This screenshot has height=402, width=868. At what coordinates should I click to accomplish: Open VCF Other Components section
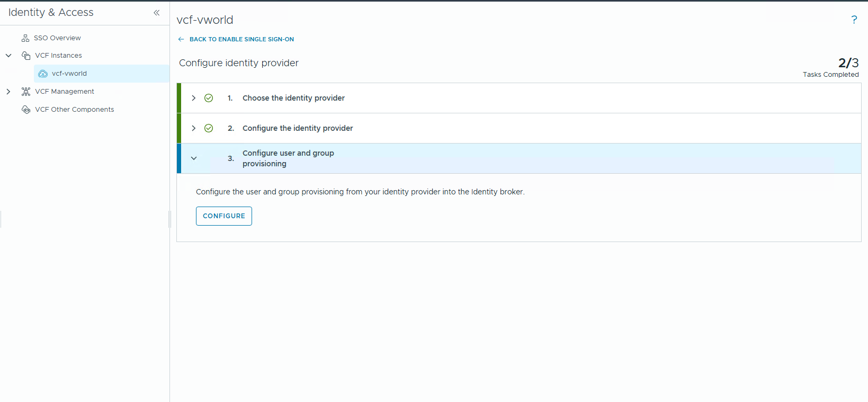[74, 110]
